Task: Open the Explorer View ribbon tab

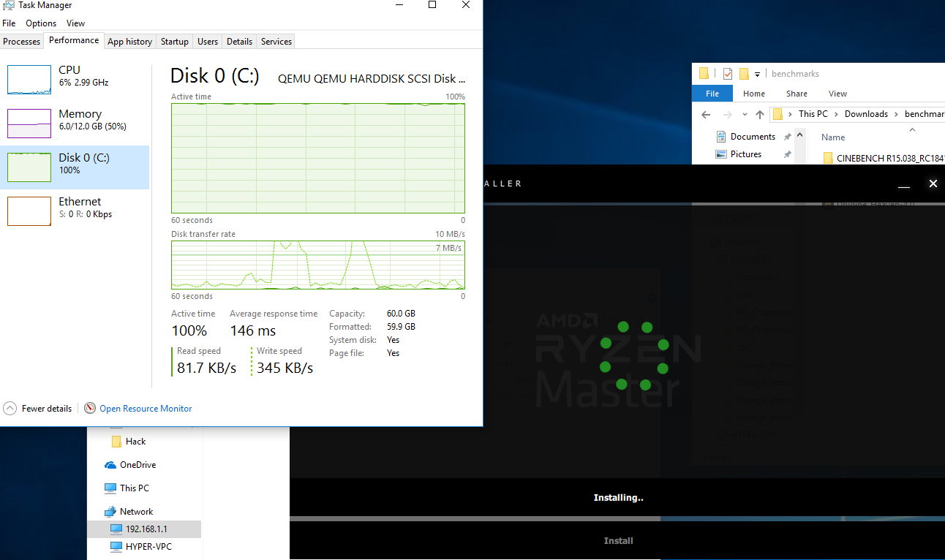Action: click(837, 94)
